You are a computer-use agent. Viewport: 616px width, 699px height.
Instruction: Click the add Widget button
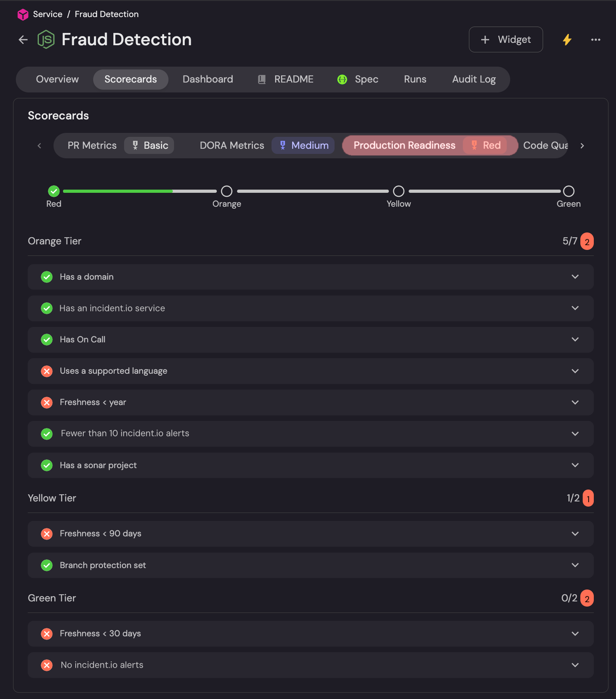tap(506, 40)
